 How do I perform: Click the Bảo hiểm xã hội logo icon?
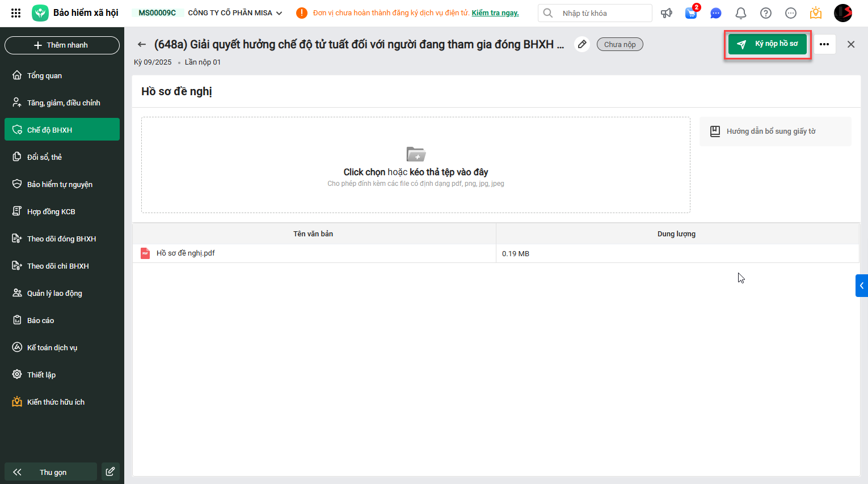click(x=40, y=13)
